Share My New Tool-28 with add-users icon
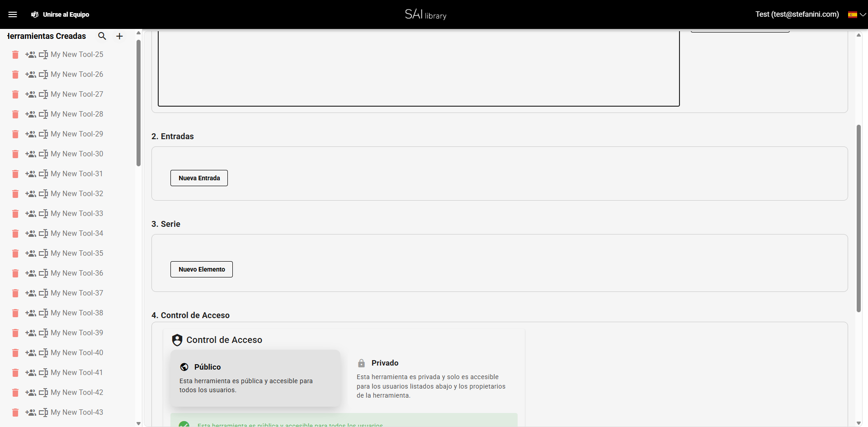The image size is (868, 427). pos(31,114)
